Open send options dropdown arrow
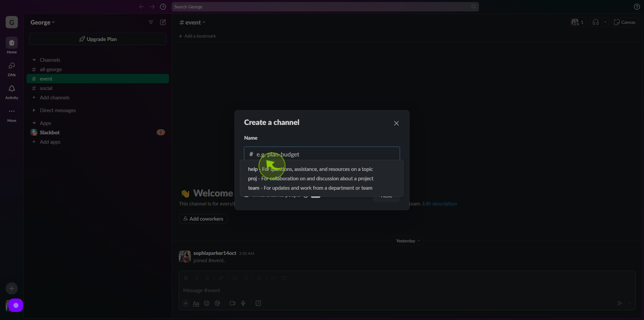 click(x=629, y=303)
